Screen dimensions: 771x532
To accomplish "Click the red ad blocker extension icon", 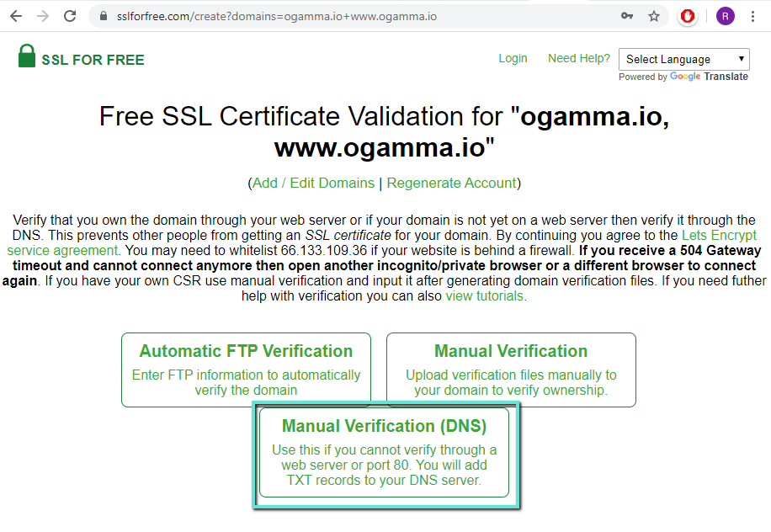I will [x=689, y=16].
